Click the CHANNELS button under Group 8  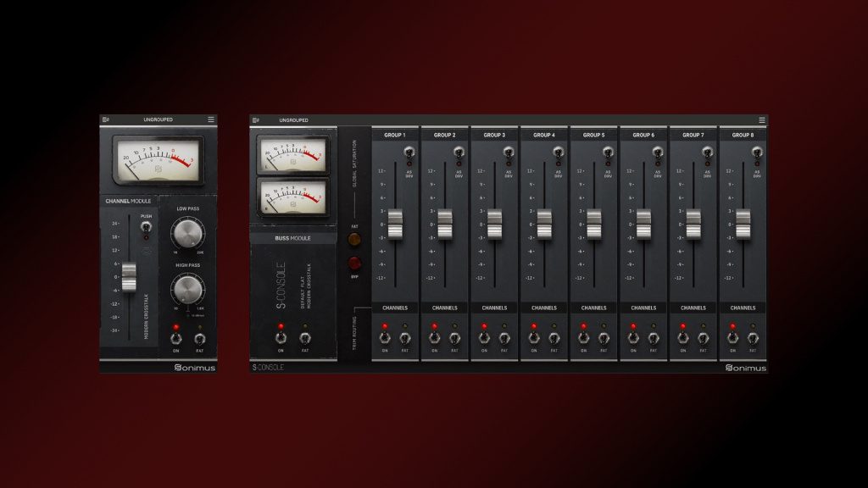coord(743,308)
